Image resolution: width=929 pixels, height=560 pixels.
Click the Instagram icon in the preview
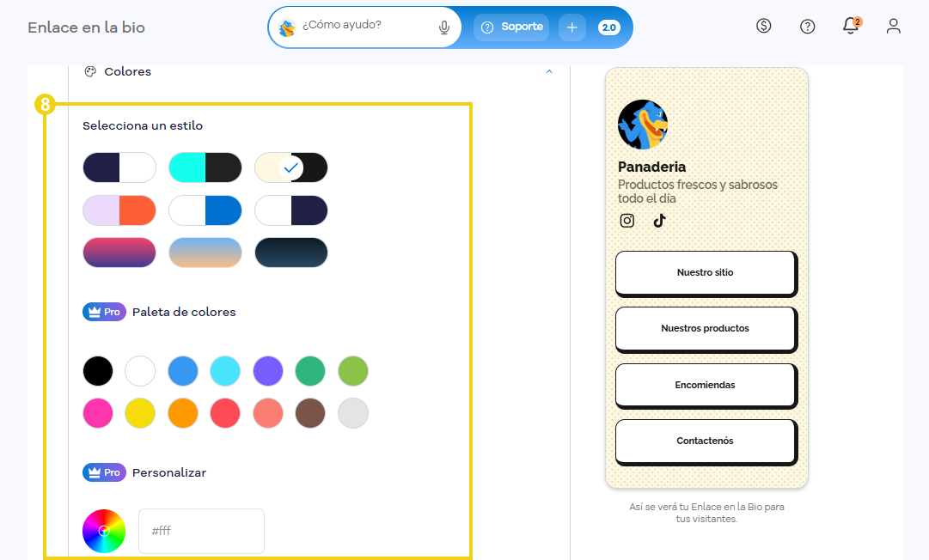tap(627, 221)
